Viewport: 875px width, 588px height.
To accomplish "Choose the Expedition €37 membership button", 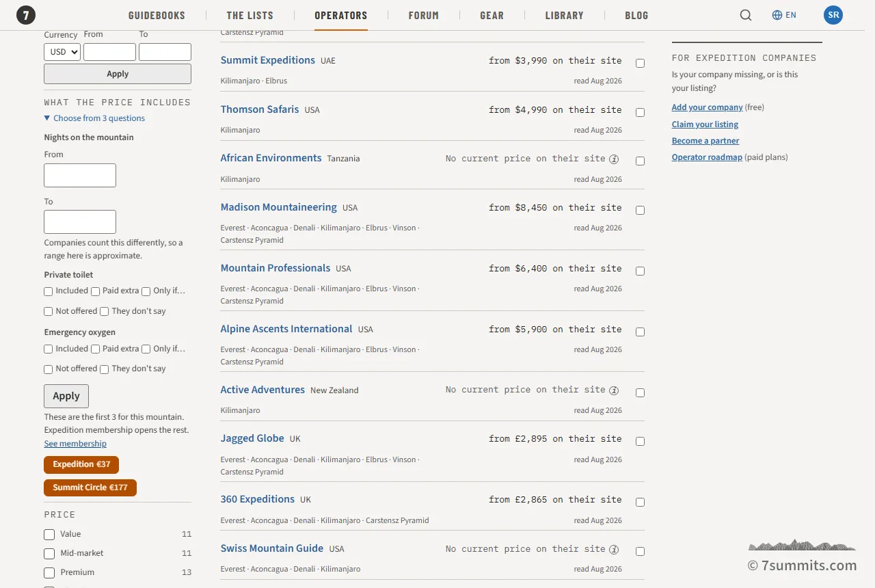I will click(81, 465).
